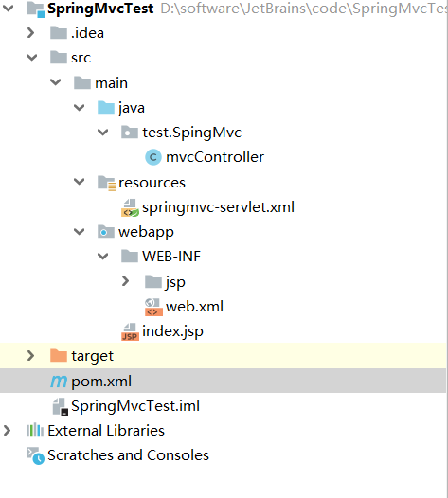Click the web.xml descriptor icon
The width and height of the screenshot is (448, 498).
tap(153, 307)
